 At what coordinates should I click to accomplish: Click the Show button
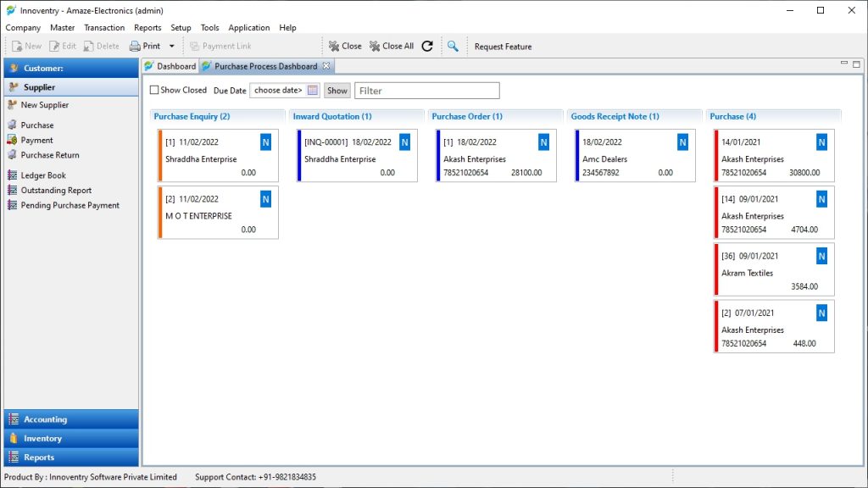pos(337,90)
